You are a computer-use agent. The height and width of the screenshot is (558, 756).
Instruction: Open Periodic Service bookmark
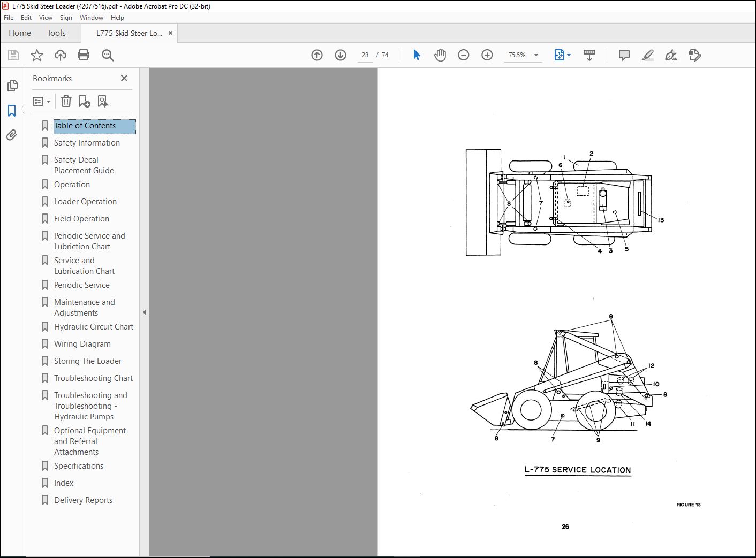coord(82,285)
